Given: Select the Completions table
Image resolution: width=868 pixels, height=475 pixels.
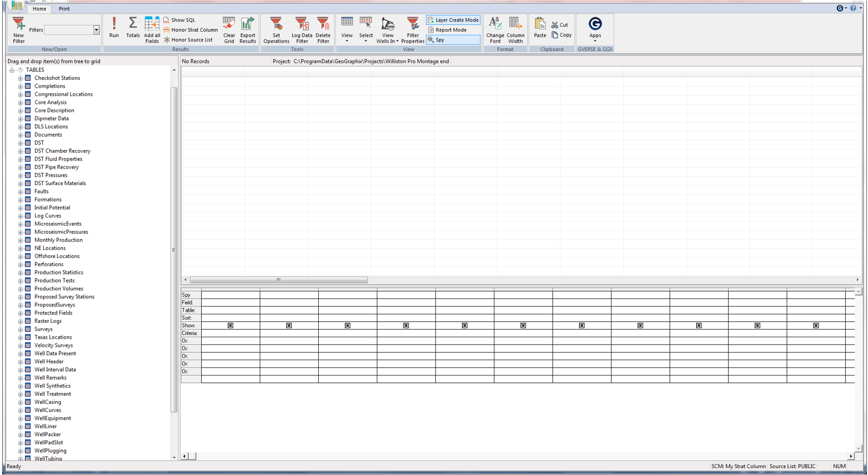Looking at the screenshot, I should click(x=50, y=86).
